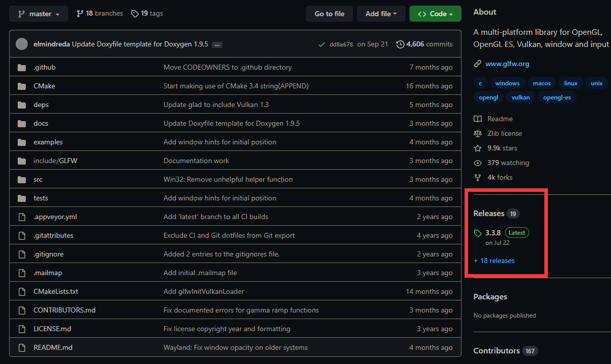The width and height of the screenshot is (611, 364).
Task: Open the Releases heading link
Action: point(496,214)
